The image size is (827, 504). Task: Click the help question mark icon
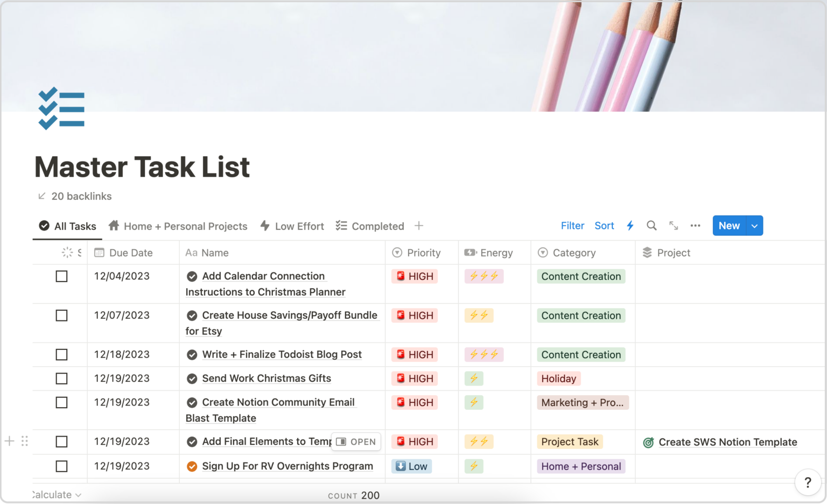click(808, 482)
